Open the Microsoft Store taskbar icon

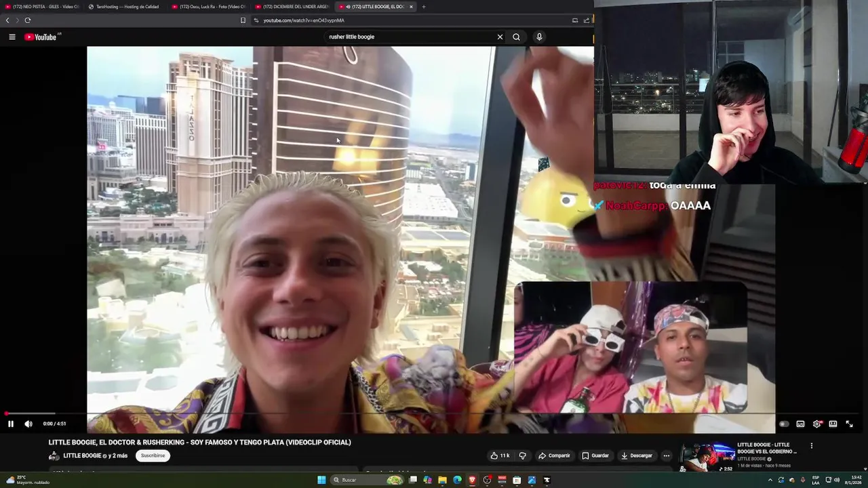517,480
